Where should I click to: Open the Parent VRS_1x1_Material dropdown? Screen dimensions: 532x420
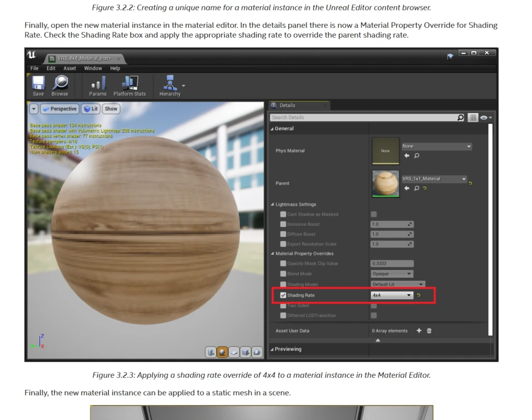[x=434, y=179]
